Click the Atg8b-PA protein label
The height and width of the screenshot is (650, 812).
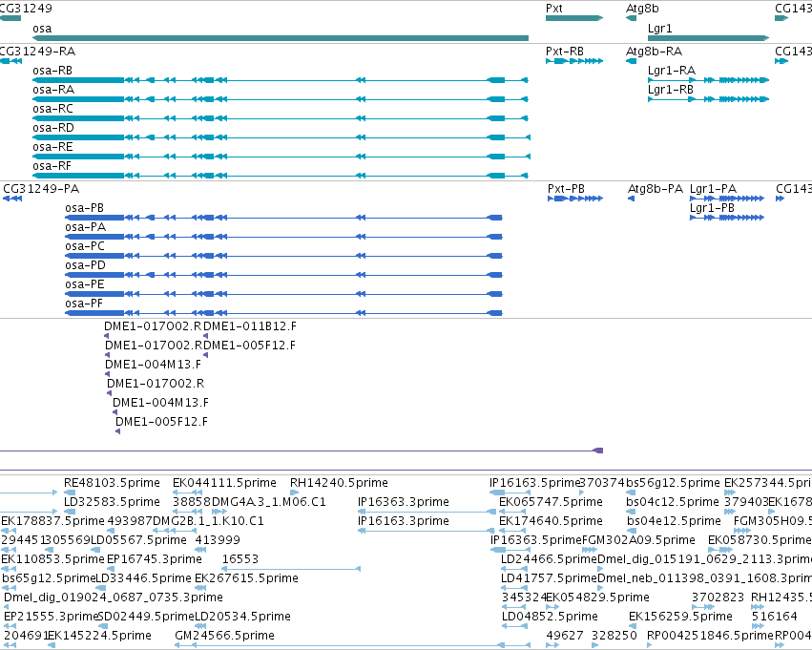tap(656, 189)
